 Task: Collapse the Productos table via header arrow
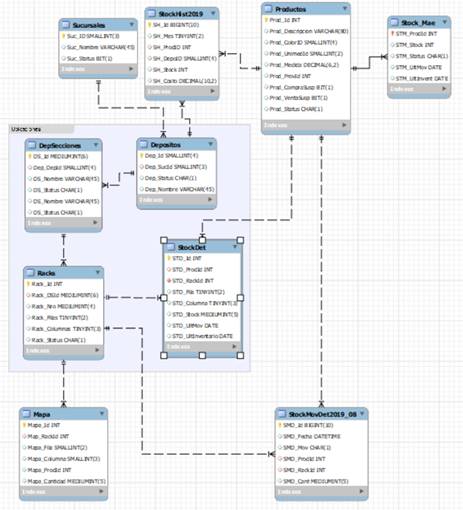pyautogui.click(x=345, y=9)
